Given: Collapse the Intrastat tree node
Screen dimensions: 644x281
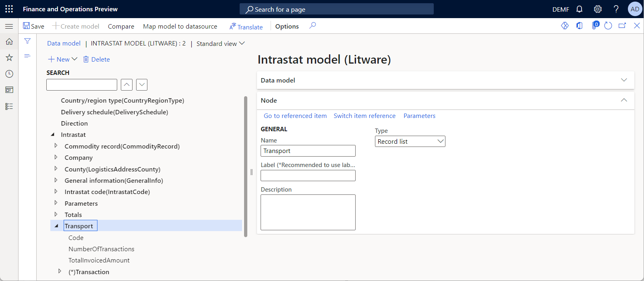Looking at the screenshot, I should pyautogui.click(x=52, y=134).
